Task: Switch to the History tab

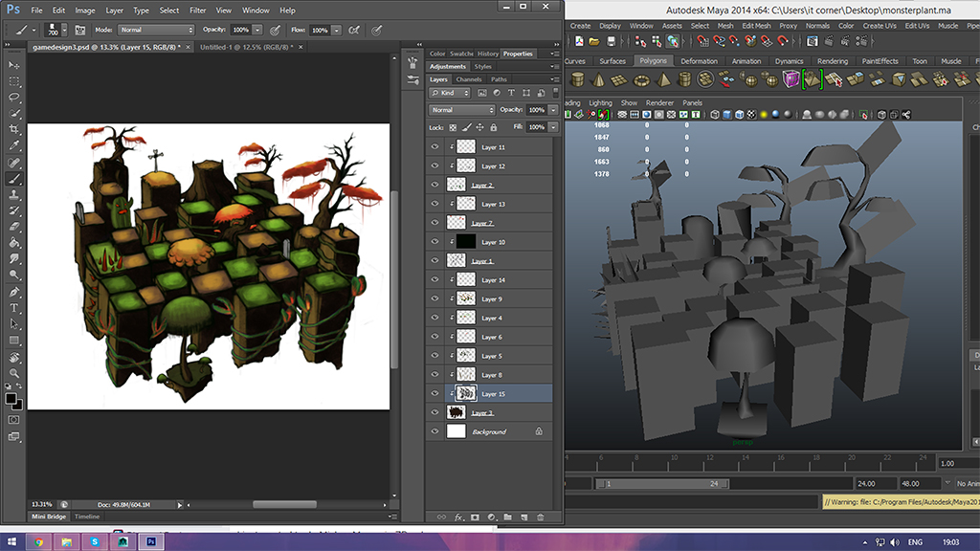Action: (487, 54)
